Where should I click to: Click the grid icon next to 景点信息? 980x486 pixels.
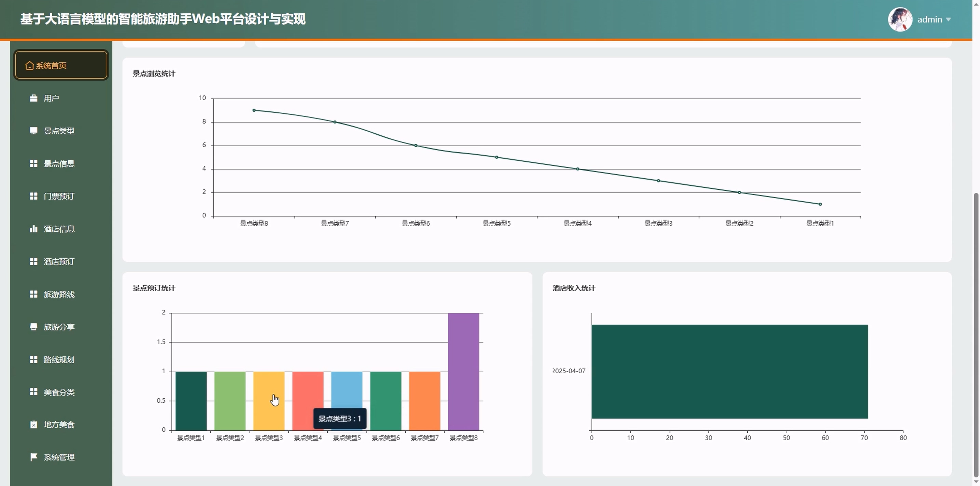pyautogui.click(x=33, y=164)
